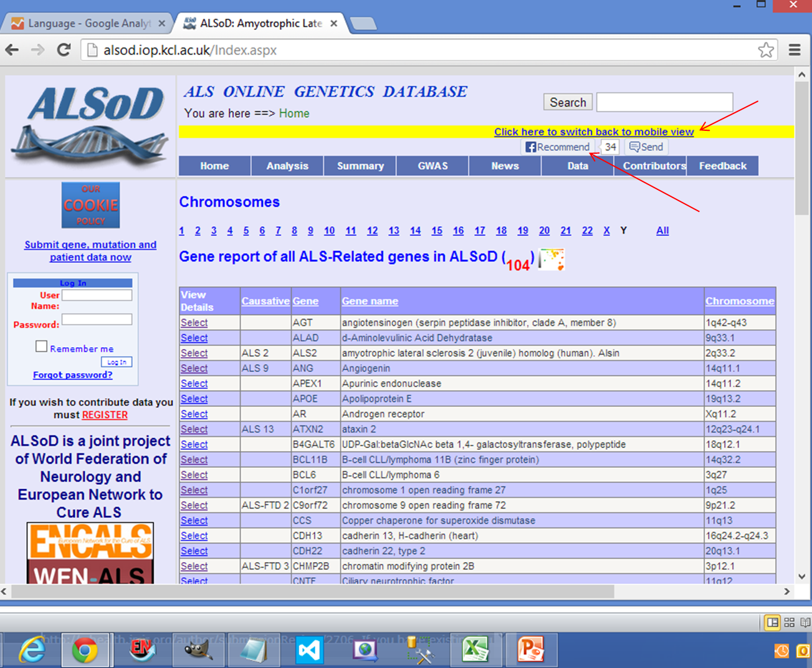Click the horizontal scrollbar right arrow
The width and height of the screenshot is (812, 668).
tap(786, 591)
